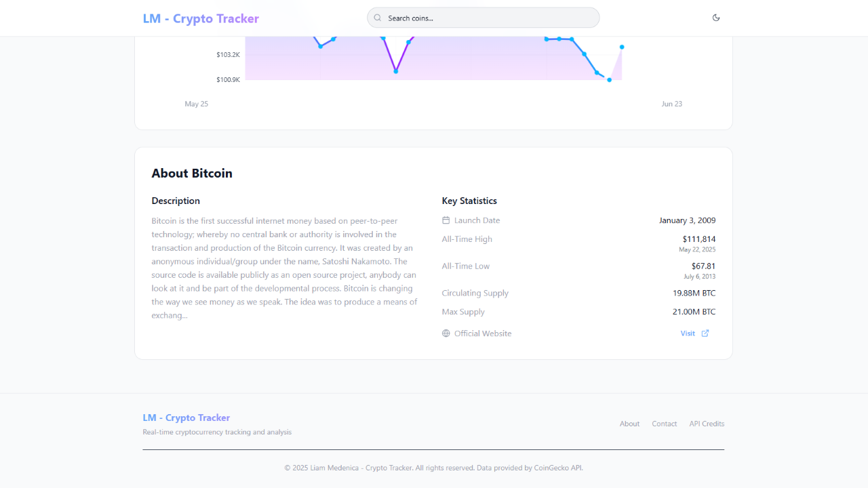The image size is (868, 488).
Task: Select the lowest chart data point near $100.9K
Action: (610, 80)
